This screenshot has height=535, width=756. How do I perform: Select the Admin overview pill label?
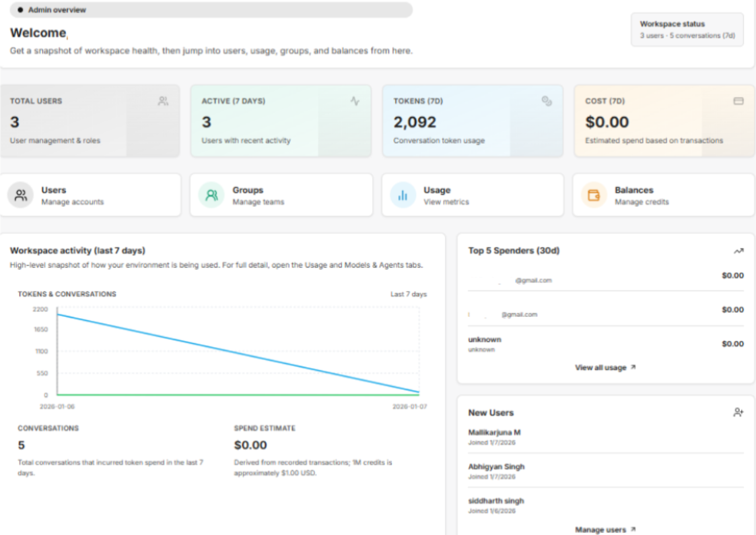point(57,10)
